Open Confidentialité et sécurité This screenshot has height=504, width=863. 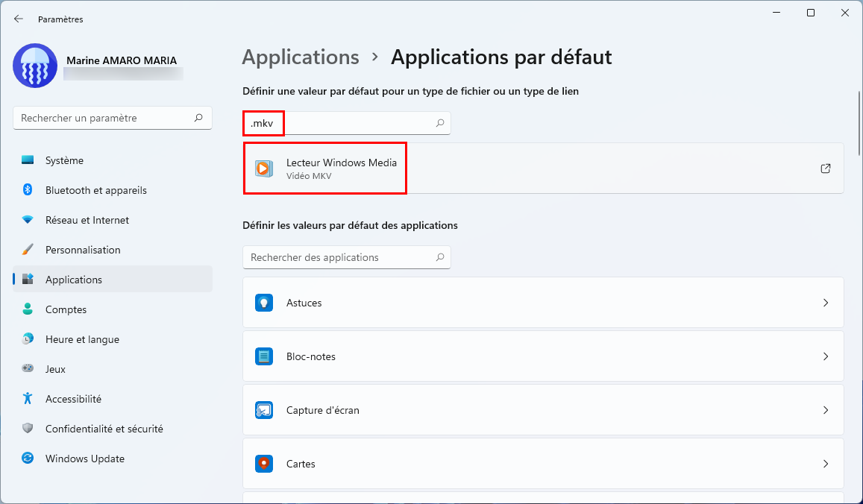click(x=113, y=428)
